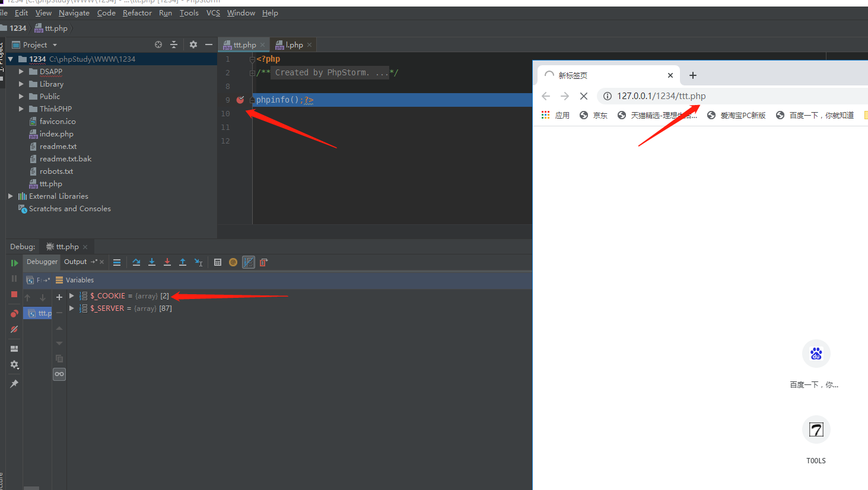This screenshot has width=868, height=490.
Task: Open the Run menu
Action: pos(166,12)
